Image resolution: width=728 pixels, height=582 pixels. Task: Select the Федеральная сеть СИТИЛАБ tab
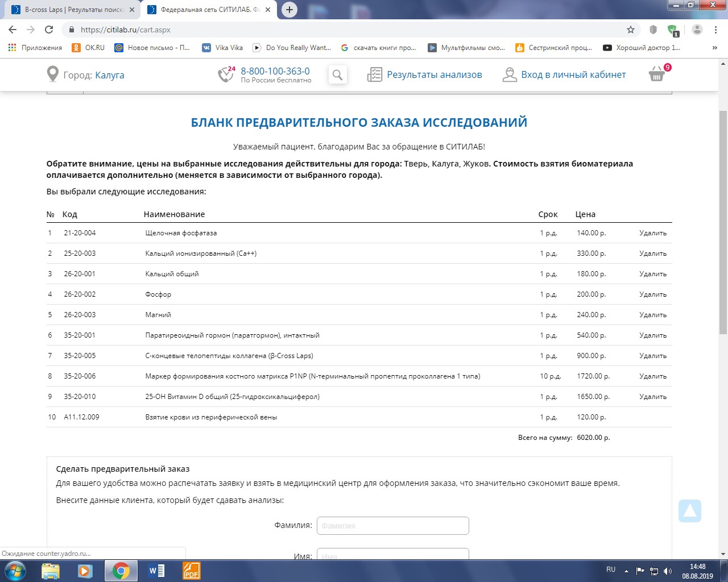(208, 10)
